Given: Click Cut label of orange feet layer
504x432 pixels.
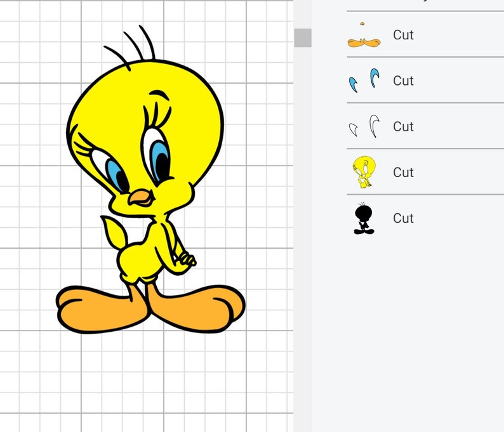Looking at the screenshot, I should [403, 35].
